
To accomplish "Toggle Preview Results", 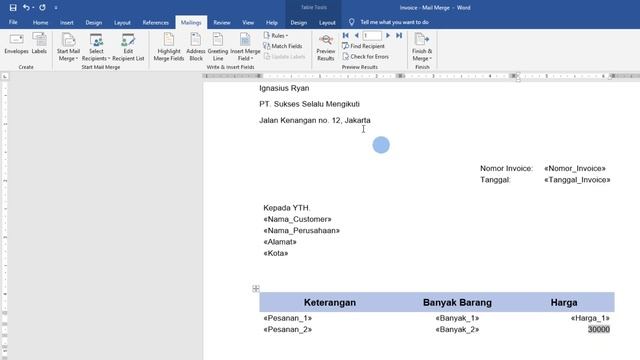I will tap(326, 47).
